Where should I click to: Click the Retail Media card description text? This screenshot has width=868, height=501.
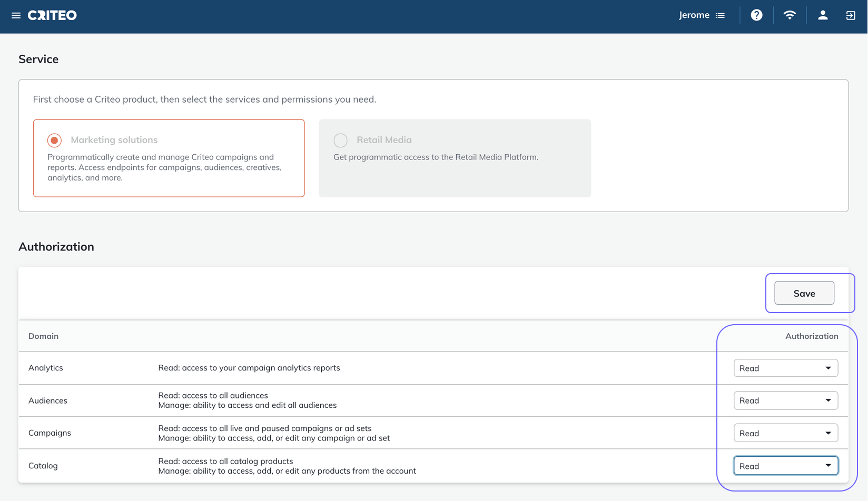(436, 157)
